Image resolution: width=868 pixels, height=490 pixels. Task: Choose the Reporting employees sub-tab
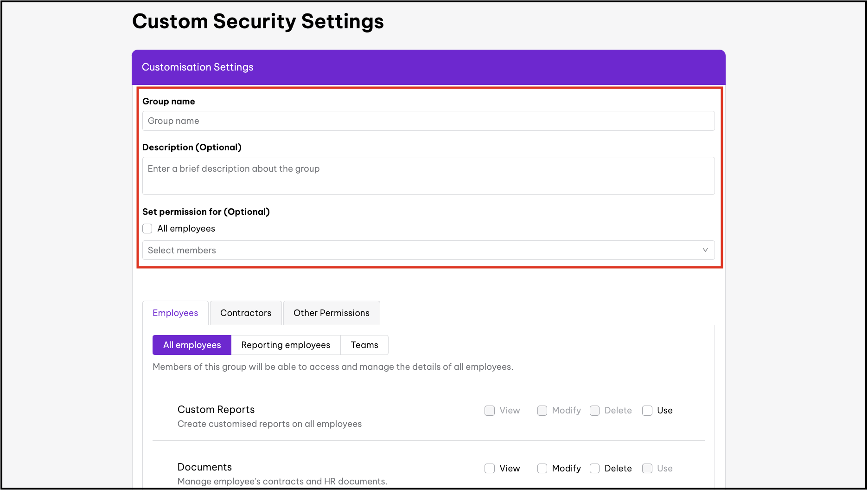[x=286, y=345]
